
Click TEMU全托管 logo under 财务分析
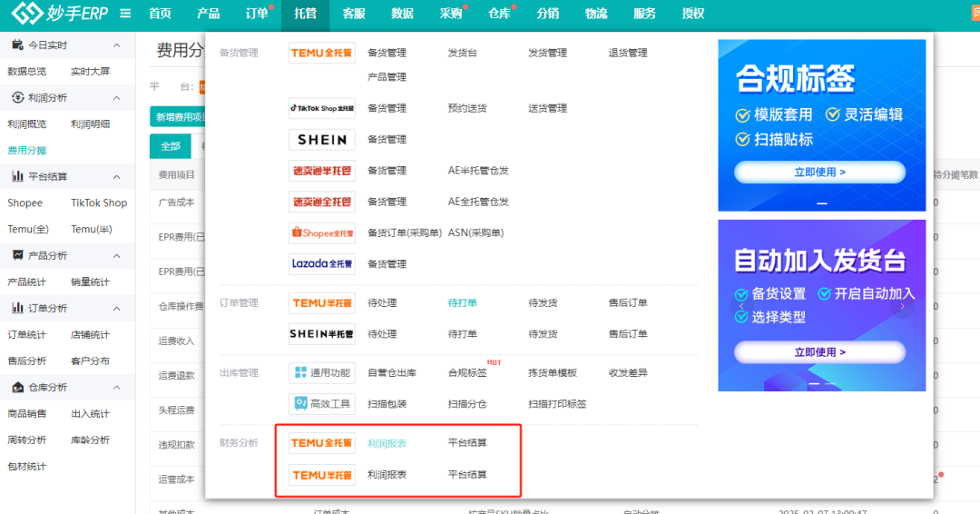[322, 443]
